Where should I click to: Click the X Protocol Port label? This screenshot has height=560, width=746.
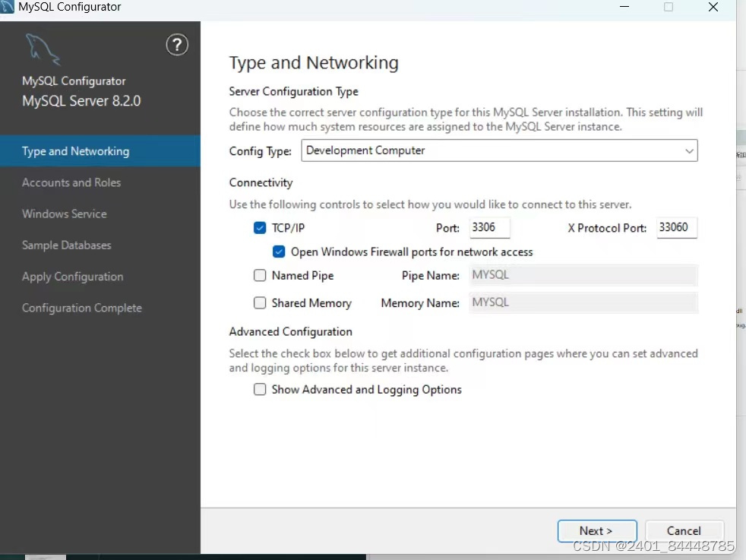[607, 229]
